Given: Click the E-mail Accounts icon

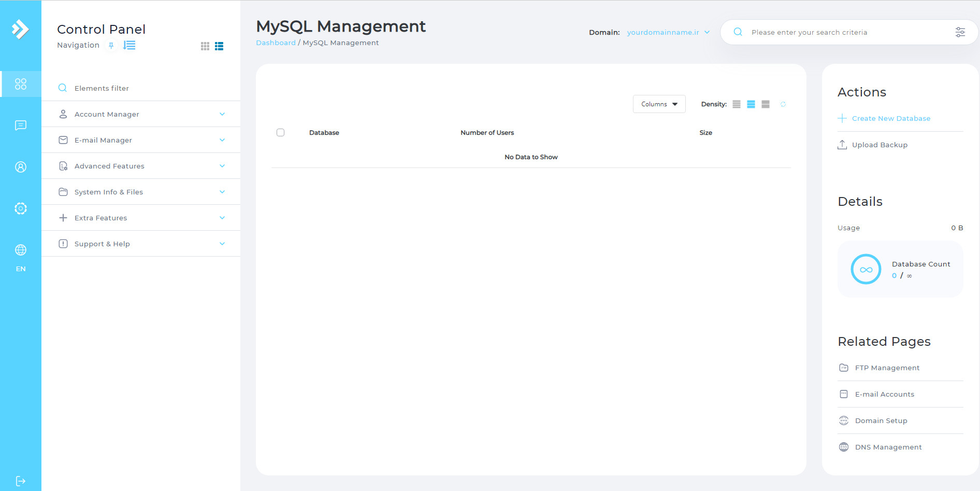Looking at the screenshot, I should [844, 394].
